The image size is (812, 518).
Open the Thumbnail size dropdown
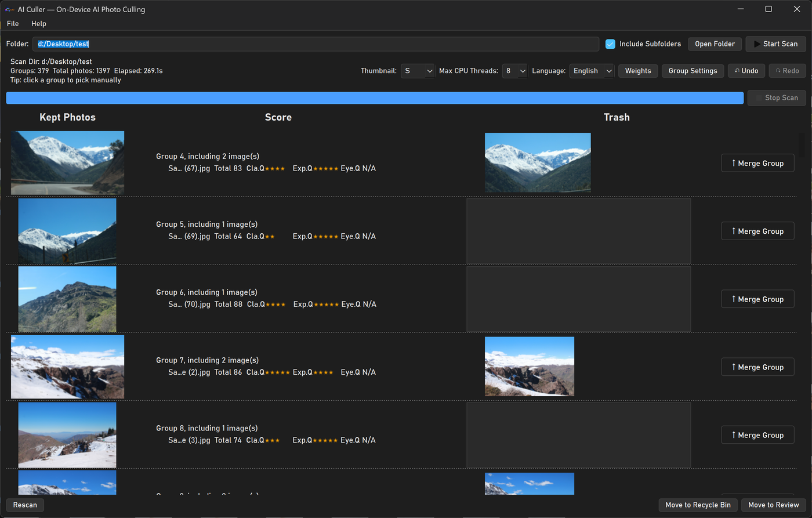coord(418,71)
